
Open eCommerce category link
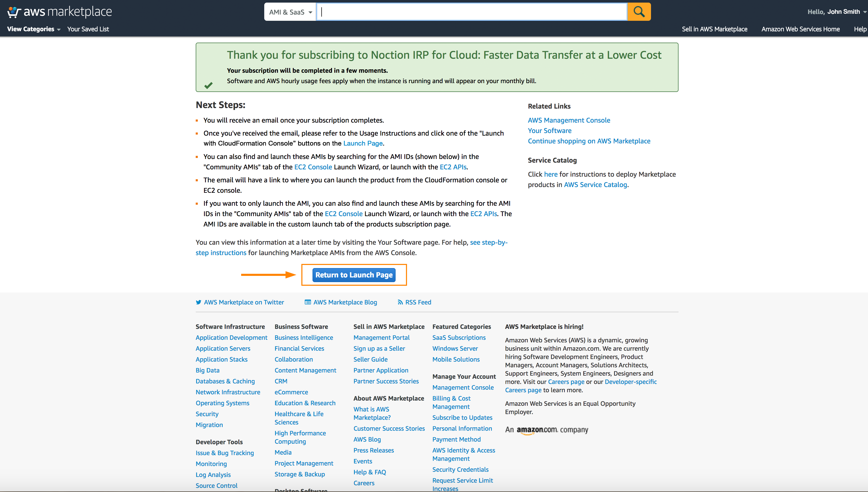pos(291,392)
